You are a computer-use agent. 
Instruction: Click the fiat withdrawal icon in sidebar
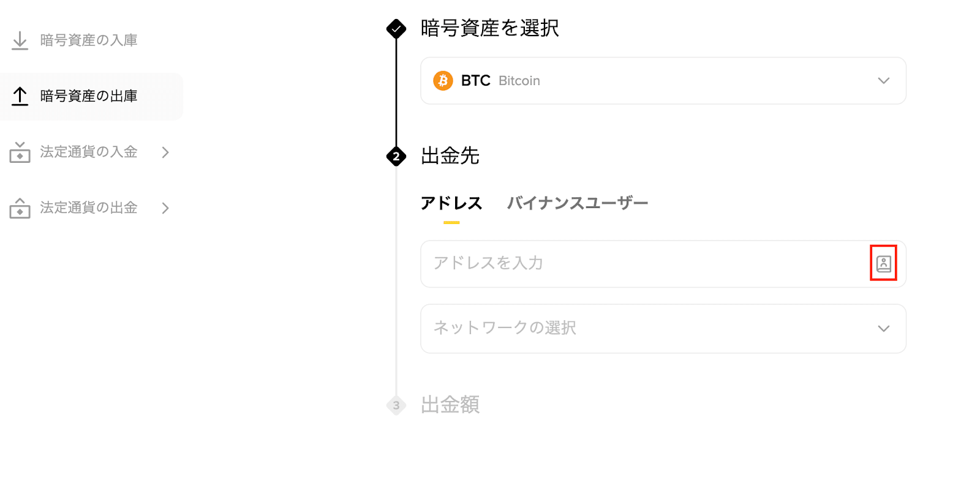tap(20, 208)
